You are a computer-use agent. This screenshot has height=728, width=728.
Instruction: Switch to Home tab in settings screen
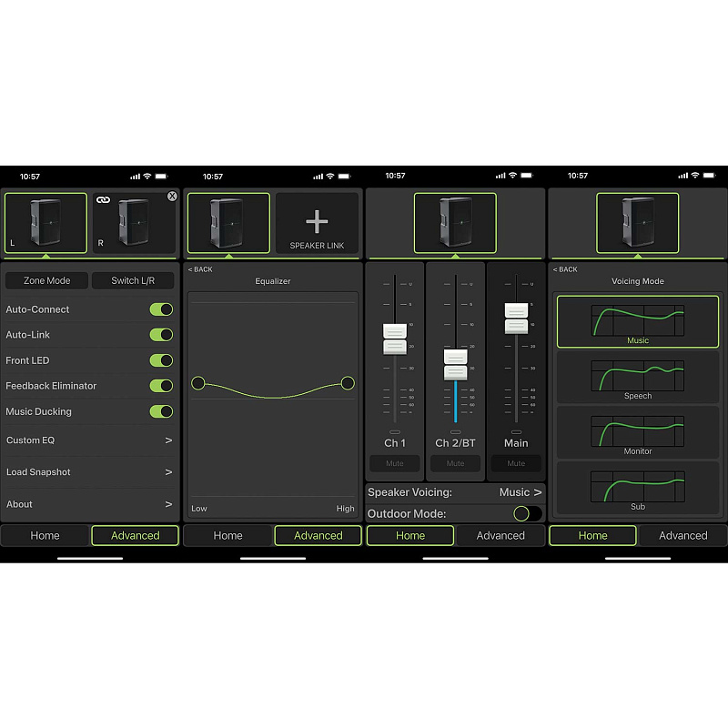tap(45, 536)
